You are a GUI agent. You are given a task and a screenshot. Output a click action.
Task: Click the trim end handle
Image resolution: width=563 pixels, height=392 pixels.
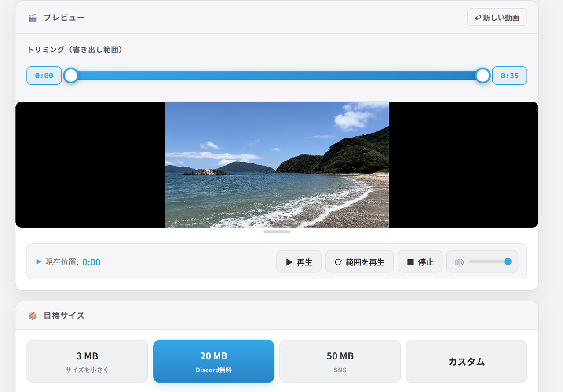coord(483,76)
